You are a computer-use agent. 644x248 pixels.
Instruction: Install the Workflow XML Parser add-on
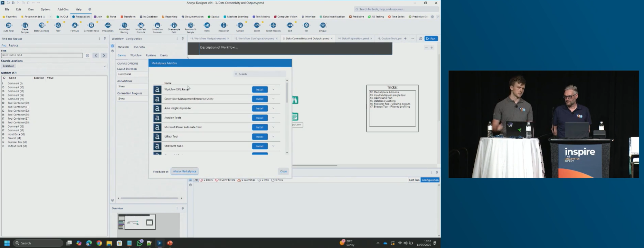260,90
